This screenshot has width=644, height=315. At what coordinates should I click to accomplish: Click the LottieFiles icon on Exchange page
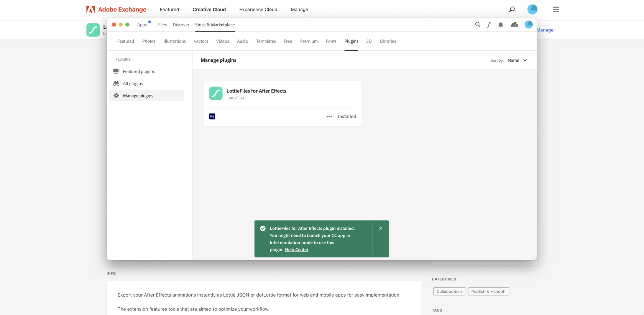pyautogui.click(x=93, y=30)
